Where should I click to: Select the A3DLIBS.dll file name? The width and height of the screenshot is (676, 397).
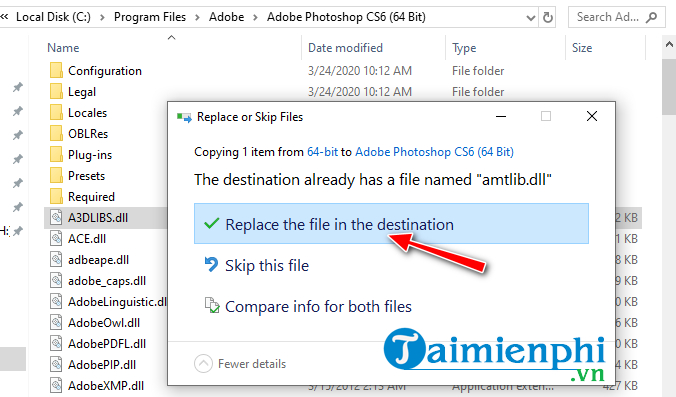(98, 218)
